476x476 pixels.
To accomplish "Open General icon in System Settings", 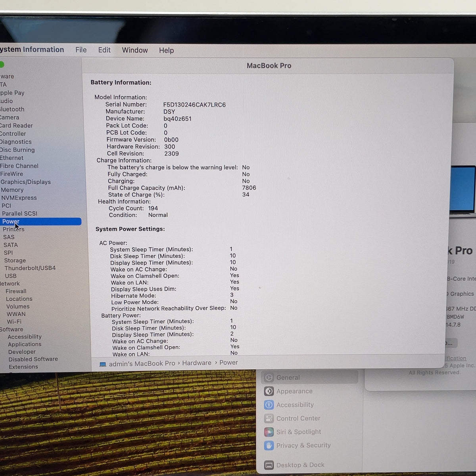I will (x=269, y=378).
